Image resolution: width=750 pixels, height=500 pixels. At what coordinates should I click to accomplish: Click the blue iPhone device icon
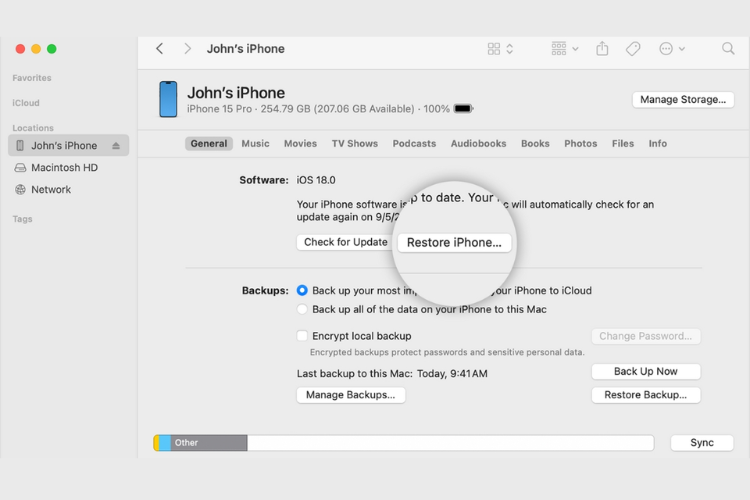coord(168,99)
